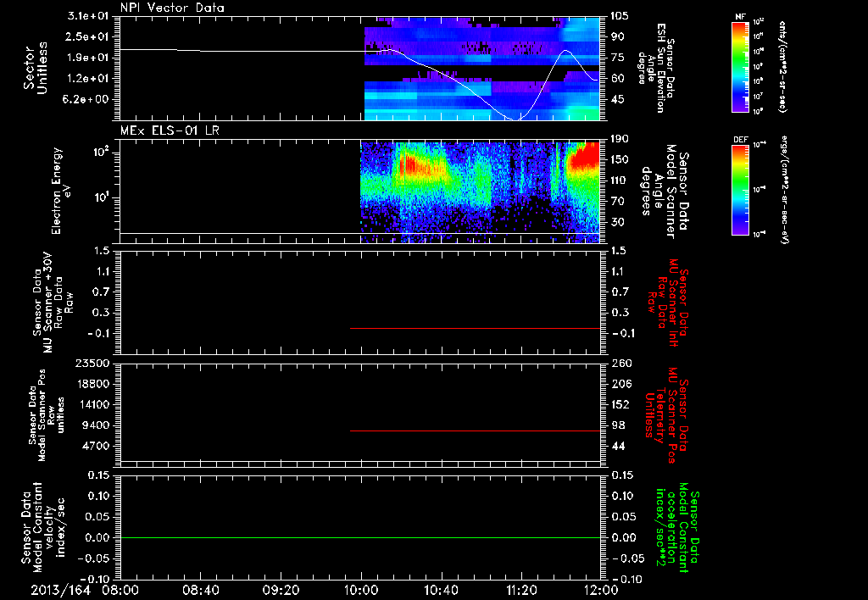This screenshot has height=600, width=868.
Task: Click the '11:20' time tick label
Action: click(x=521, y=590)
